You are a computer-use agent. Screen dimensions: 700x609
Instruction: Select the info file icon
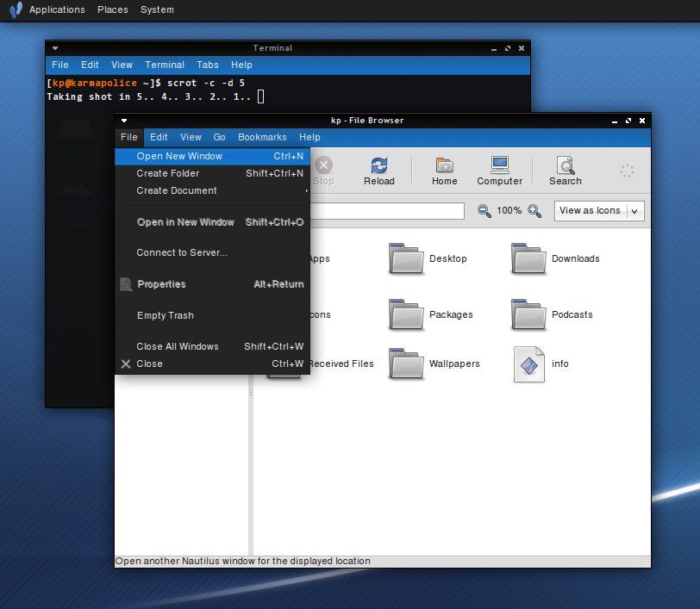(x=529, y=364)
